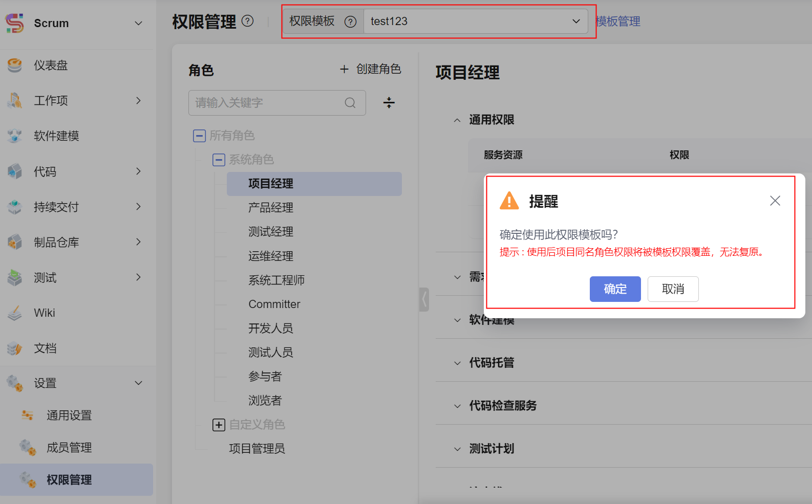
Task: Select the 测试人员 role
Action: point(271,353)
